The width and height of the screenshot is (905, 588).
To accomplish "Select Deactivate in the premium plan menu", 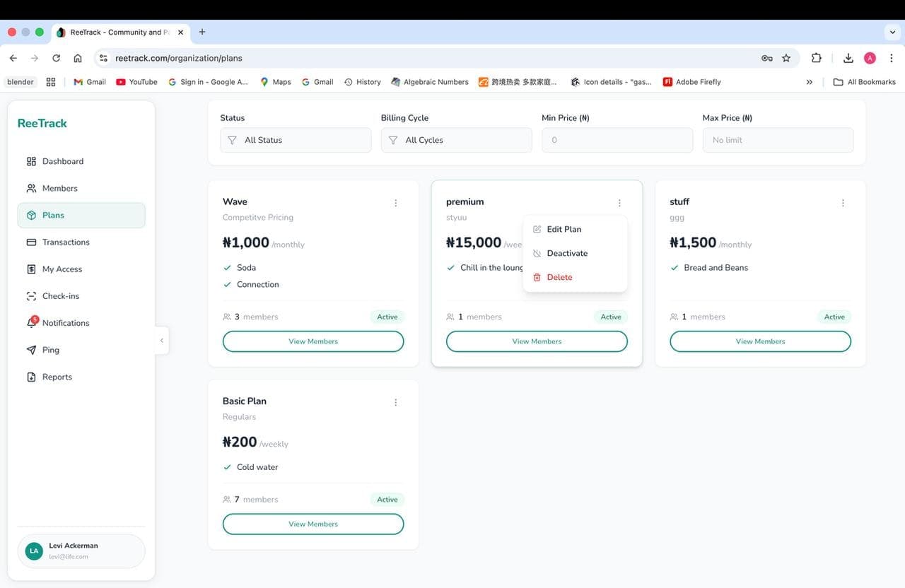I will click(568, 253).
